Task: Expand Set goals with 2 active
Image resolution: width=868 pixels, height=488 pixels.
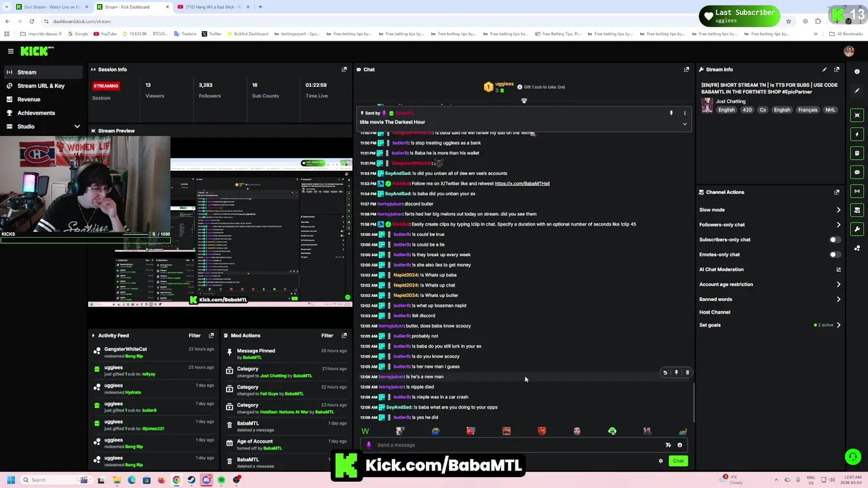Action: click(x=838, y=325)
